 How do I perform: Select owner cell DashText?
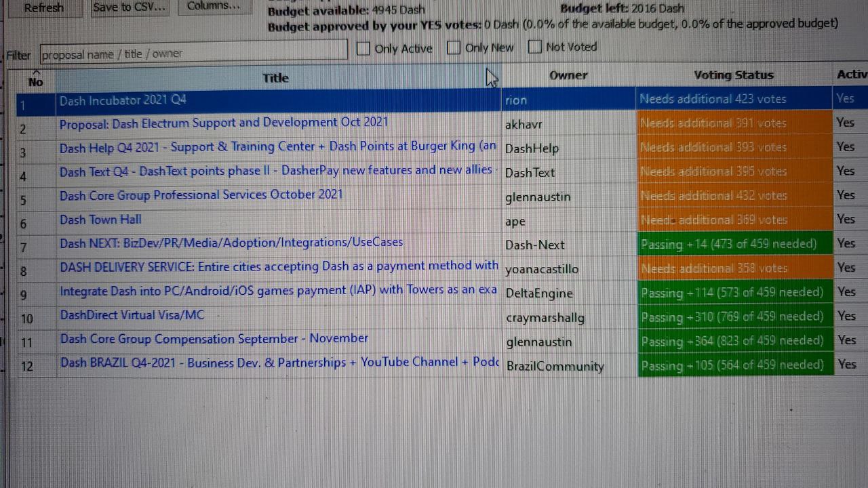(568, 173)
